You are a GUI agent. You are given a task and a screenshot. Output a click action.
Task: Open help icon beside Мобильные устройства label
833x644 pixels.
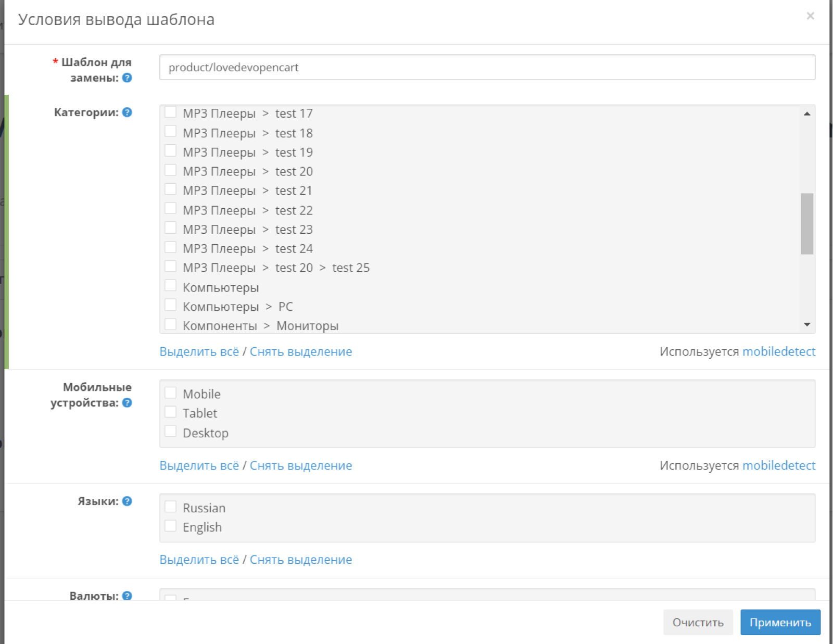[127, 403]
